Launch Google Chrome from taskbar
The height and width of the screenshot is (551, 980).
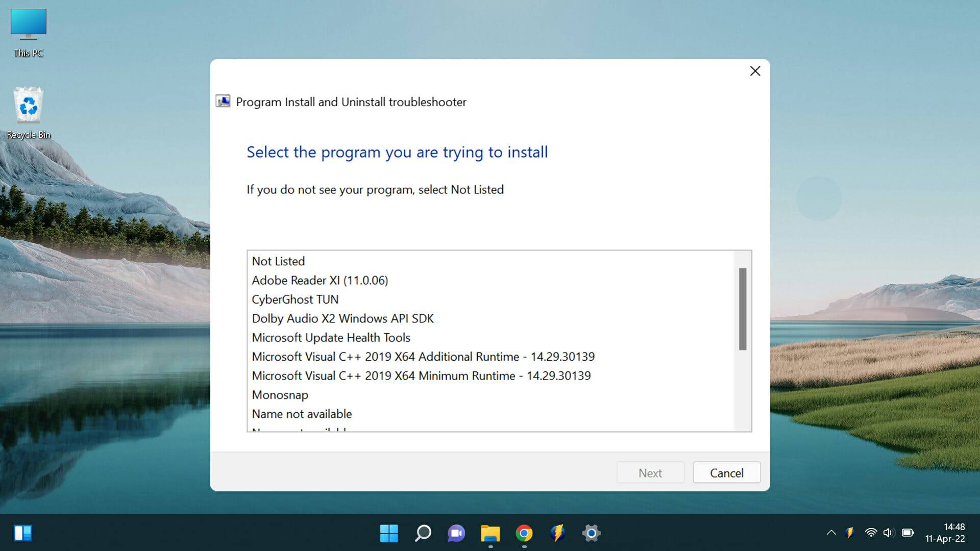coord(524,533)
